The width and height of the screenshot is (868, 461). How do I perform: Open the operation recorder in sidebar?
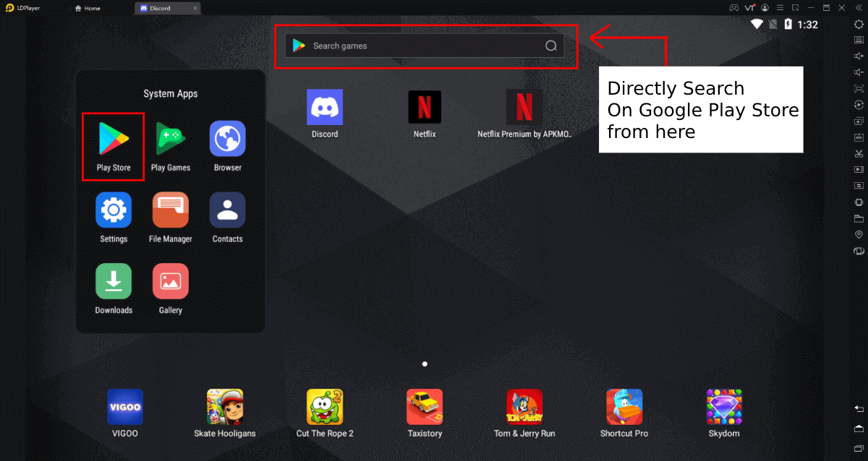[859, 105]
